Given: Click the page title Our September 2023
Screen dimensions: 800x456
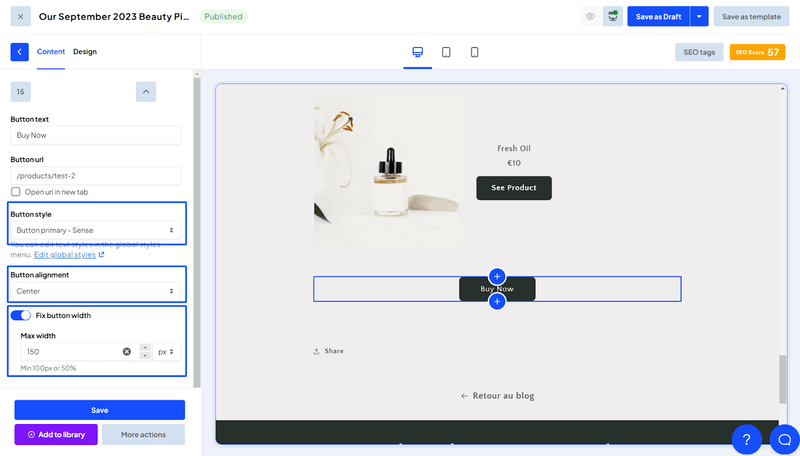Looking at the screenshot, I should click(x=114, y=16).
